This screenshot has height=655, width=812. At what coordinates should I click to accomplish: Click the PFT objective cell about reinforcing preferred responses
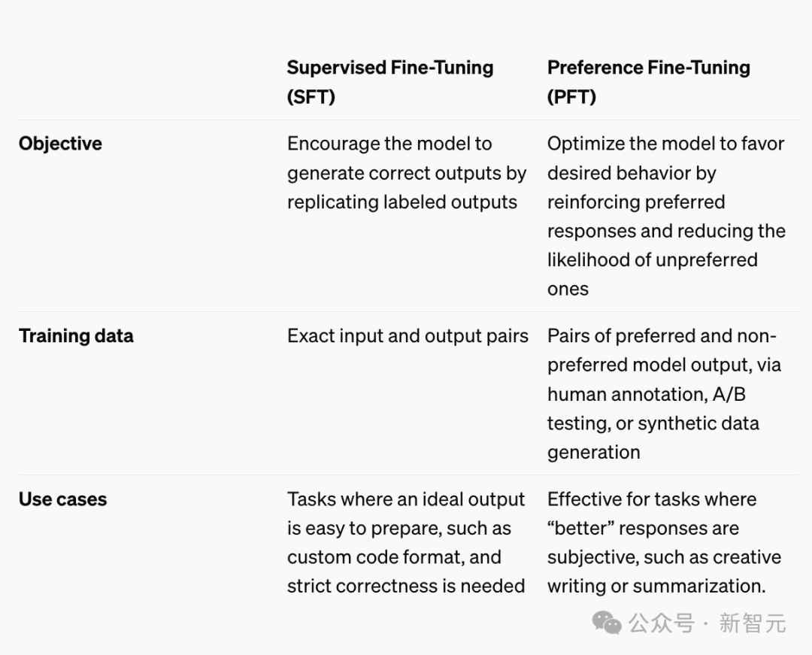point(665,216)
